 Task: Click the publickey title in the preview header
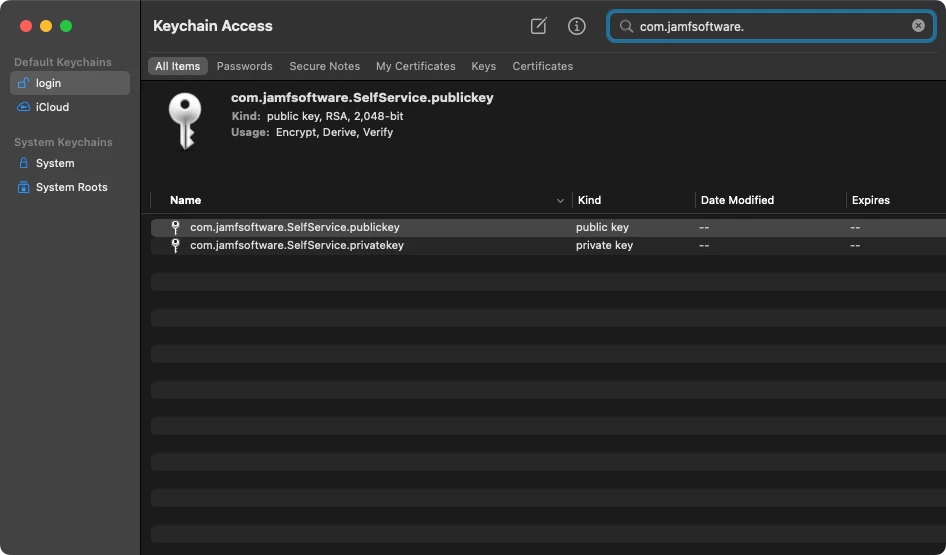tap(362, 98)
